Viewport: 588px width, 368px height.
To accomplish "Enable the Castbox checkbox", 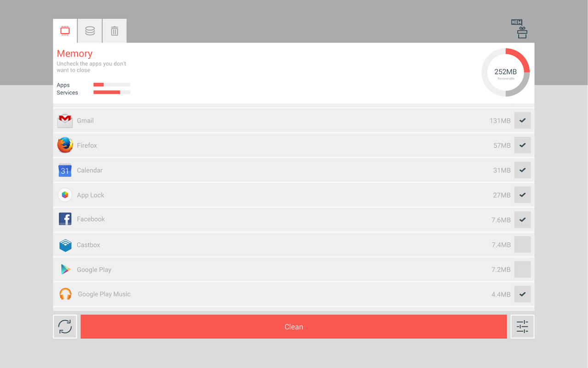I will 522,245.
